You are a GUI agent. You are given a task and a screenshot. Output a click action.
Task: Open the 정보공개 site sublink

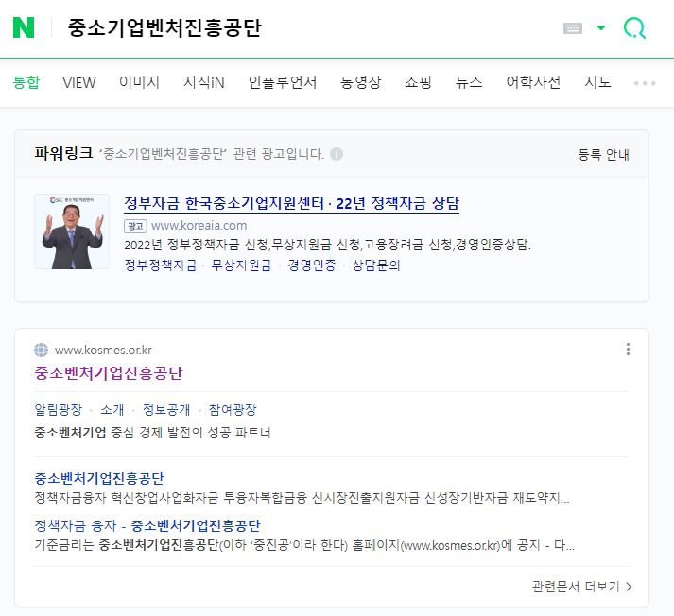166,410
